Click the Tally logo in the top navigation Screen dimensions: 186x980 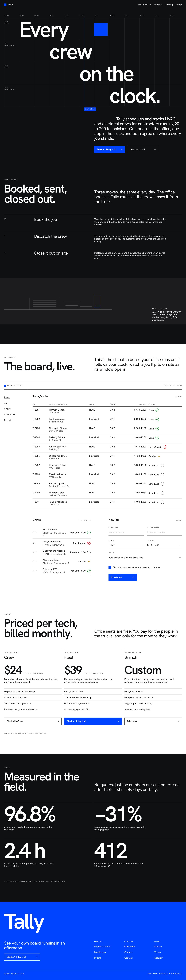[8, 5]
